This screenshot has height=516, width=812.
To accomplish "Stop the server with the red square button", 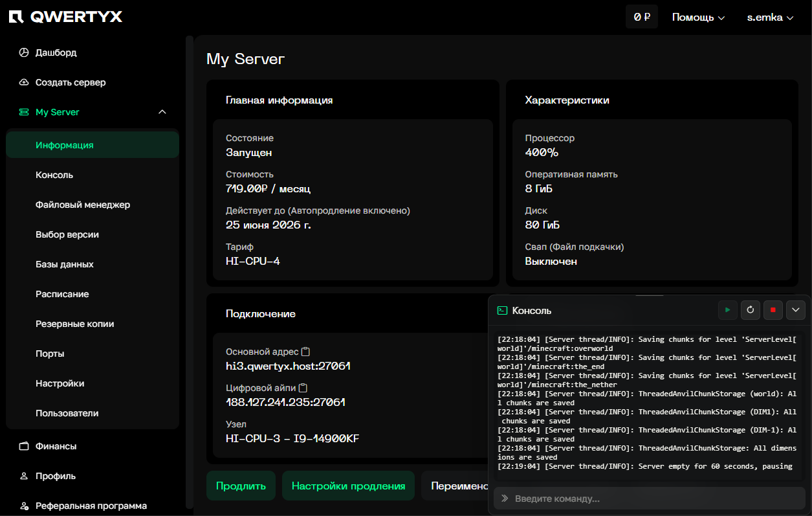I will click(773, 310).
